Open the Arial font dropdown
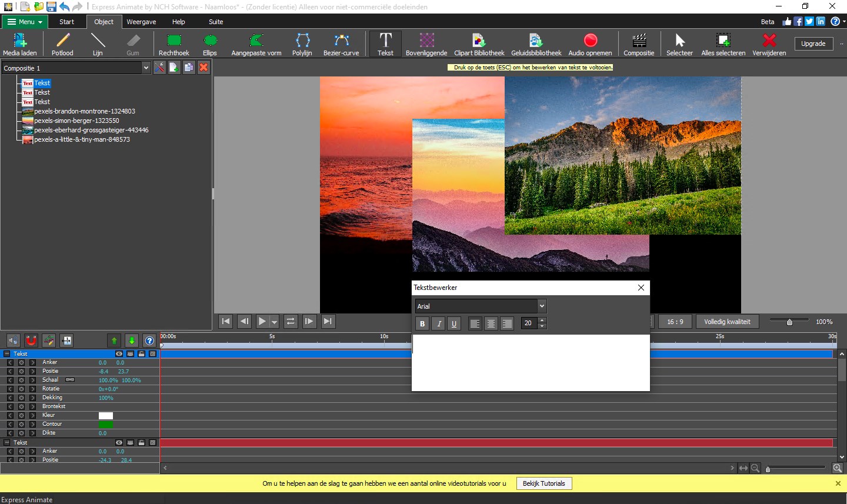Viewport: 847px width, 504px height. [542, 306]
